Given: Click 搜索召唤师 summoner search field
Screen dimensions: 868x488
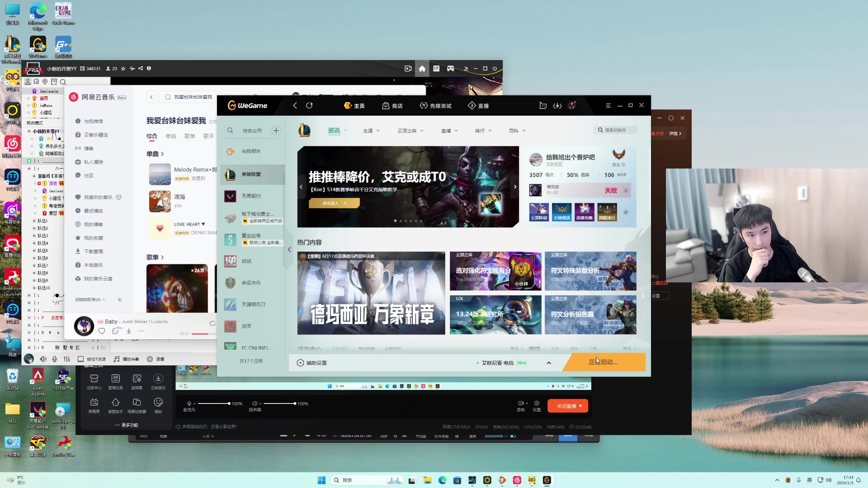Looking at the screenshot, I should tap(615, 130).
